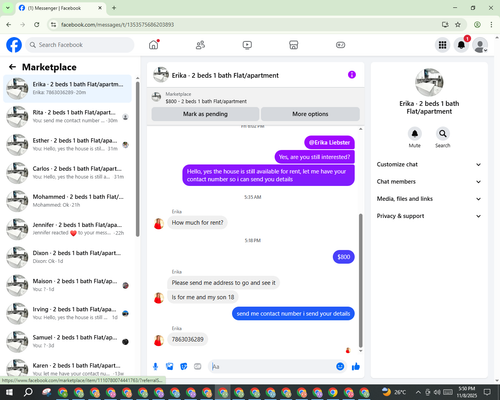
Task: Reload the page in Chrome
Action: [37, 24]
